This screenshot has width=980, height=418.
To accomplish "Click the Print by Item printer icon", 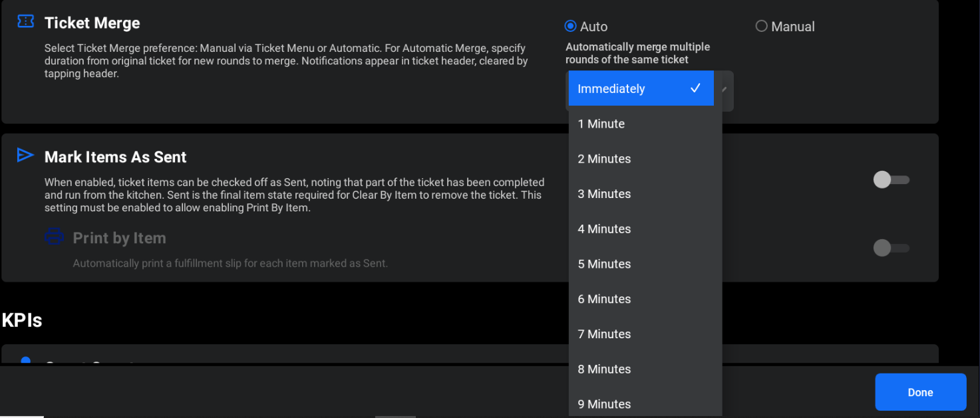I will (x=54, y=237).
